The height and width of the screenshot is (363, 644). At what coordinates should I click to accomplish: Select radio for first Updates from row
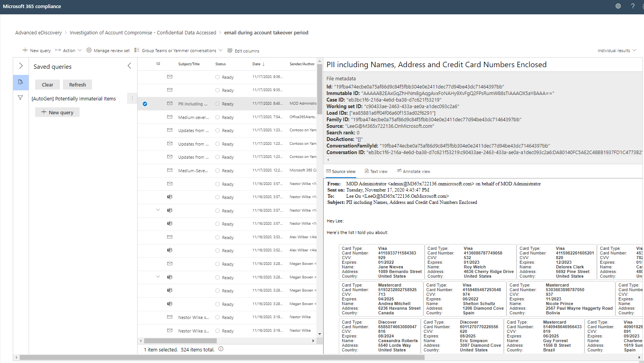tap(217, 131)
